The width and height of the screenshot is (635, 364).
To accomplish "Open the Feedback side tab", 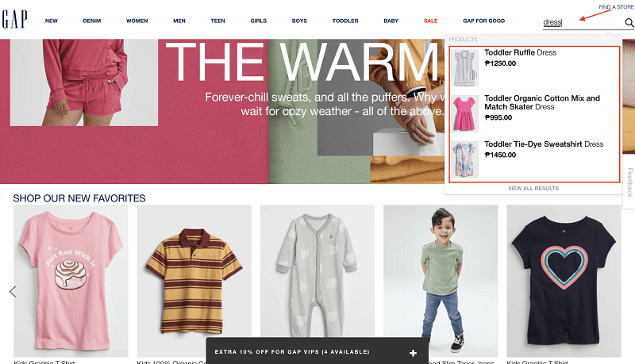I will (629, 183).
